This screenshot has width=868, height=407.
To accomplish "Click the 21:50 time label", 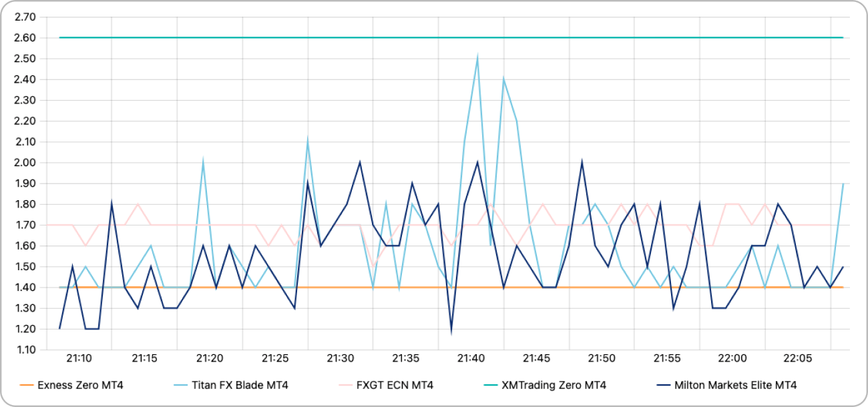I will tap(602, 358).
